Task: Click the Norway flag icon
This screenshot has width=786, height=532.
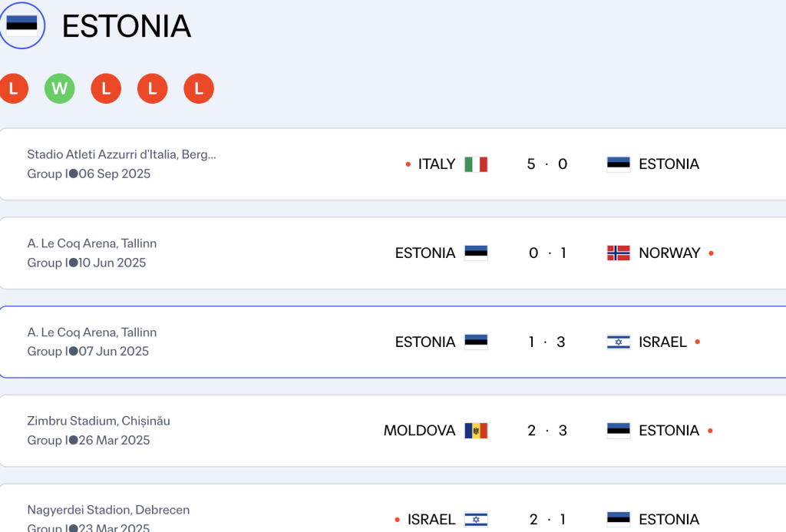Action: (619, 253)
